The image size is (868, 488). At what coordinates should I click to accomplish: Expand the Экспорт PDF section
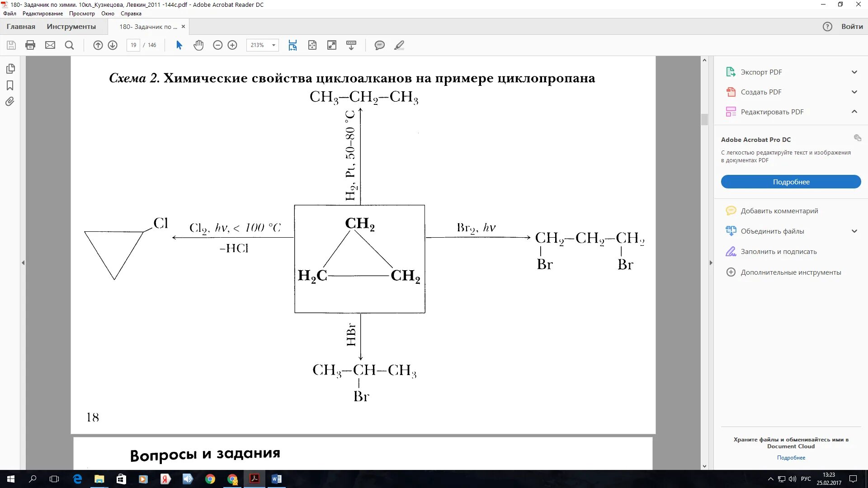pyautogui.click(x=854, y=72)
